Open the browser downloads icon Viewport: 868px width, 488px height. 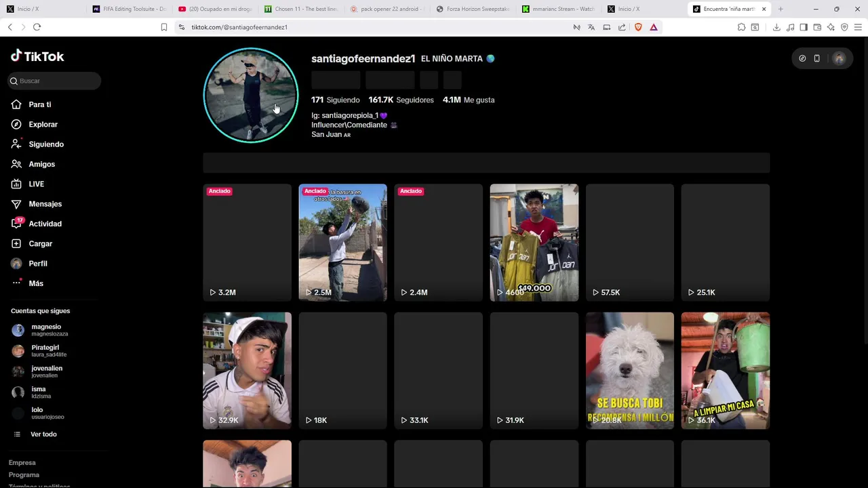click(776, 27)
